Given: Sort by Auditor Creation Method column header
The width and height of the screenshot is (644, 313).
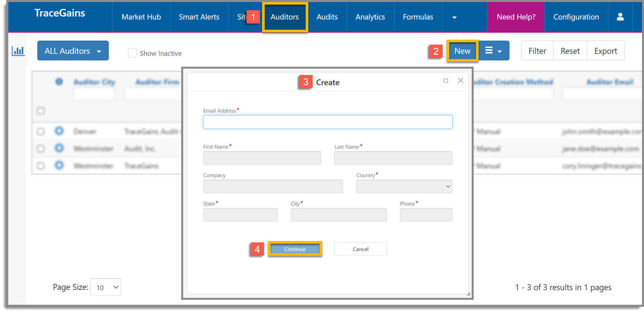Looking at the screenshot, I should point(514,82).
